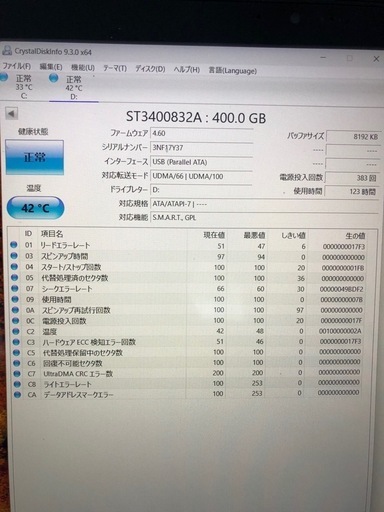Open the 機能(U) menu

83,68
